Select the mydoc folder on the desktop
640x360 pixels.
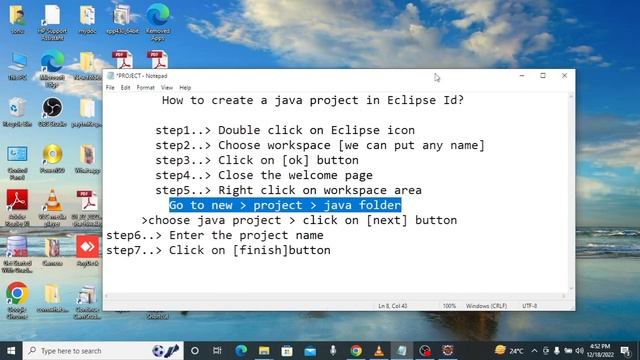(x=87, y=20)
